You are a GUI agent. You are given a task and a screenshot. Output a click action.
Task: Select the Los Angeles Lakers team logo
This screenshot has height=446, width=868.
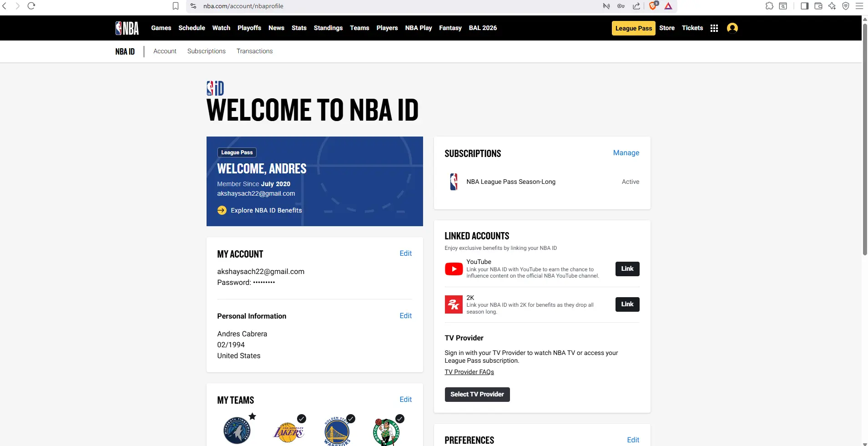288,432
